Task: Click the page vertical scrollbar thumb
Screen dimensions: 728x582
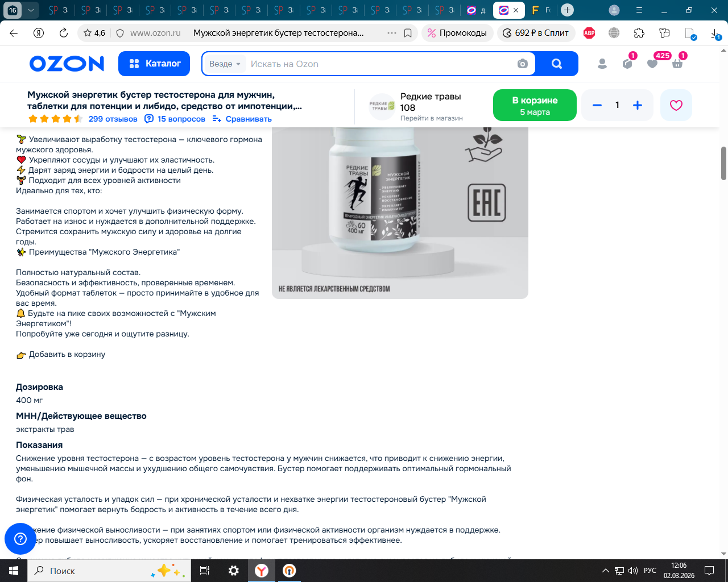Action: click(723, 163)
